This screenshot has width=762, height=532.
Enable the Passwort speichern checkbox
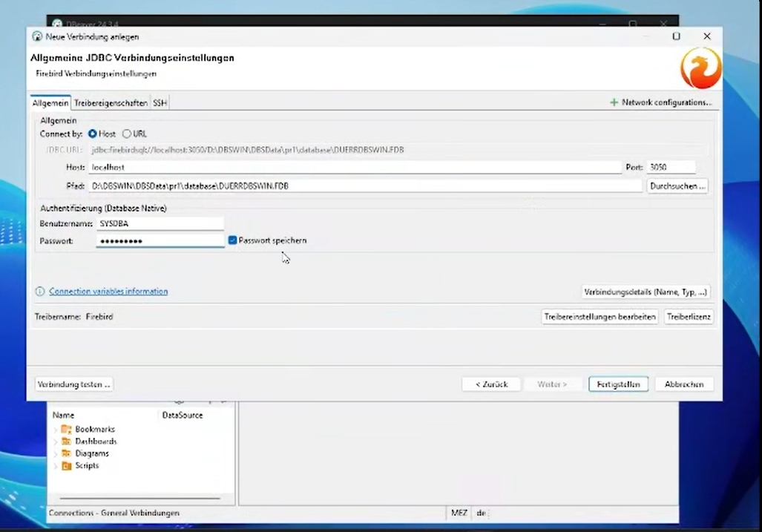click(x=232, y=240)
